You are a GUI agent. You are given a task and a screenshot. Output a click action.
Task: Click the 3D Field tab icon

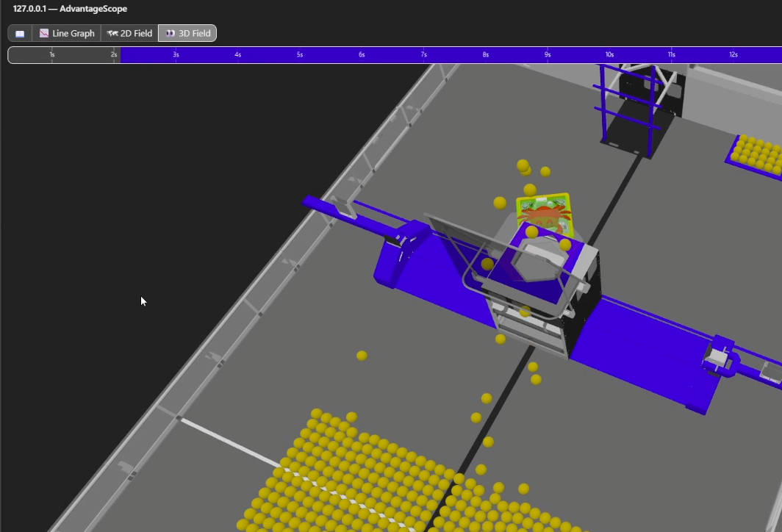click(171, 33)
